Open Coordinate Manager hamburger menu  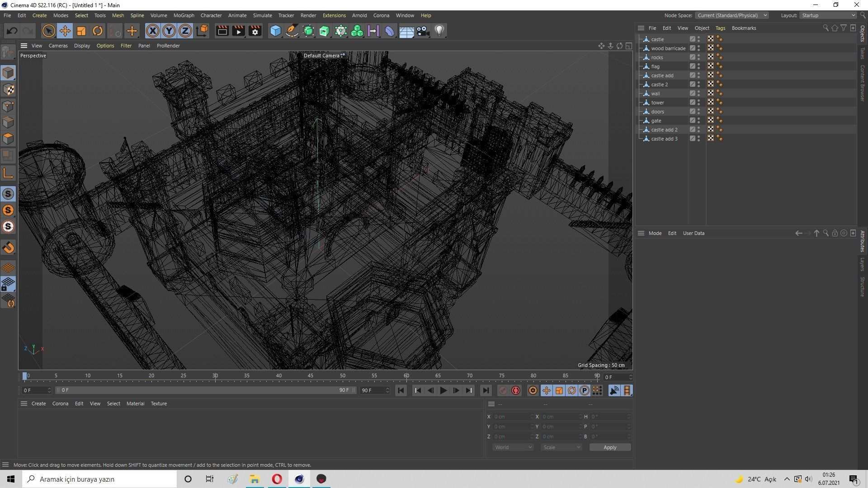pos(491,404)
